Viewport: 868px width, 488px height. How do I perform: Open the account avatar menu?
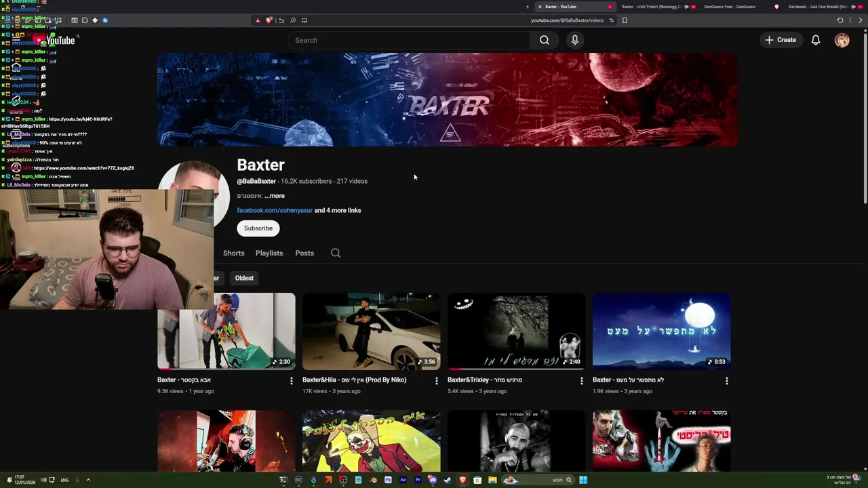(x=842, y=40)
